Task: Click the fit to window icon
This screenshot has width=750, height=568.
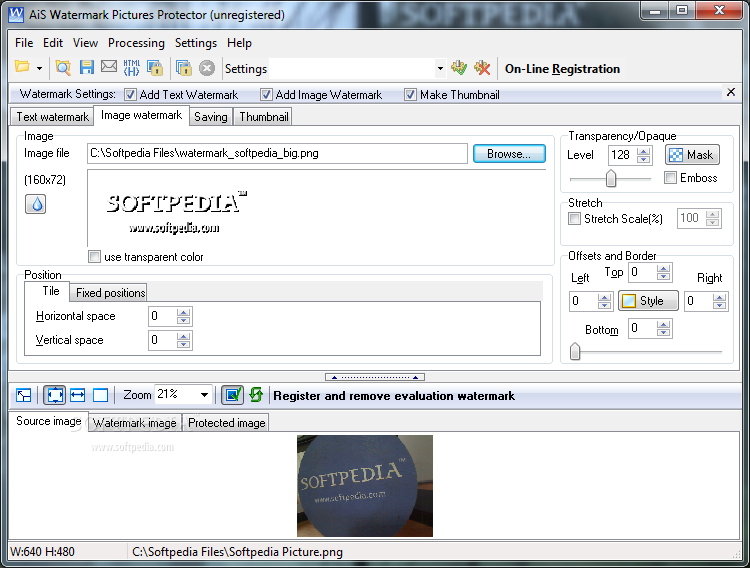Action: click(55, 395)
